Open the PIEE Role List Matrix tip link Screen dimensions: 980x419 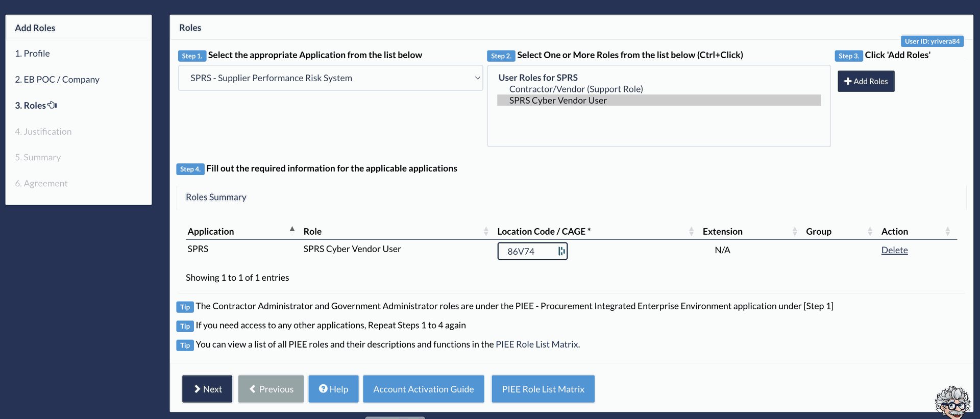point(536,344)
